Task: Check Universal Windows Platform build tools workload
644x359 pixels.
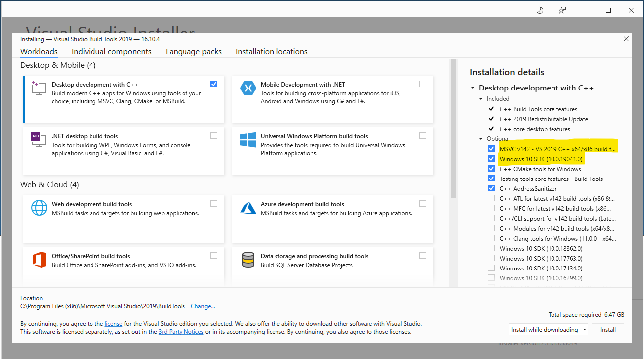Action: (x=423, y=136)
